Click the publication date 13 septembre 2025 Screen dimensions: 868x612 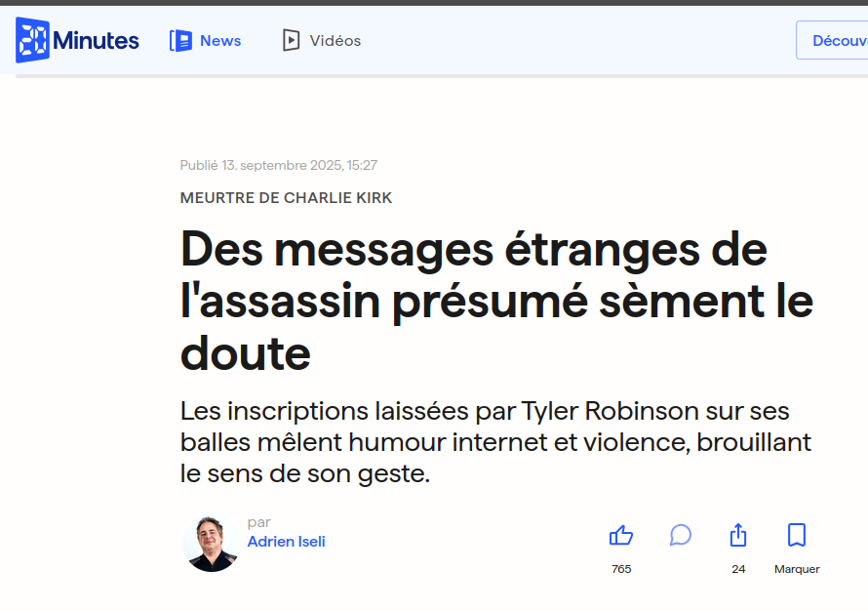point(278,166)
